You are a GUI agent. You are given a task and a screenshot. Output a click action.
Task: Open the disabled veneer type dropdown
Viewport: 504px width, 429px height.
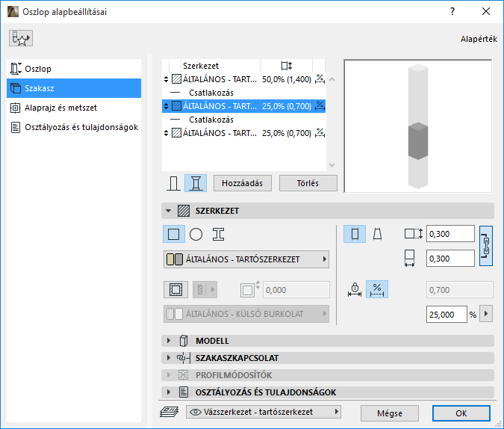[205, 290]
